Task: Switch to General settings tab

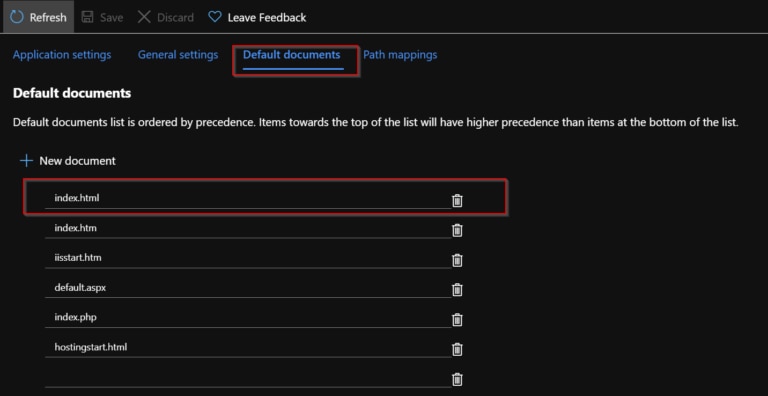Action: click(178, 54)
